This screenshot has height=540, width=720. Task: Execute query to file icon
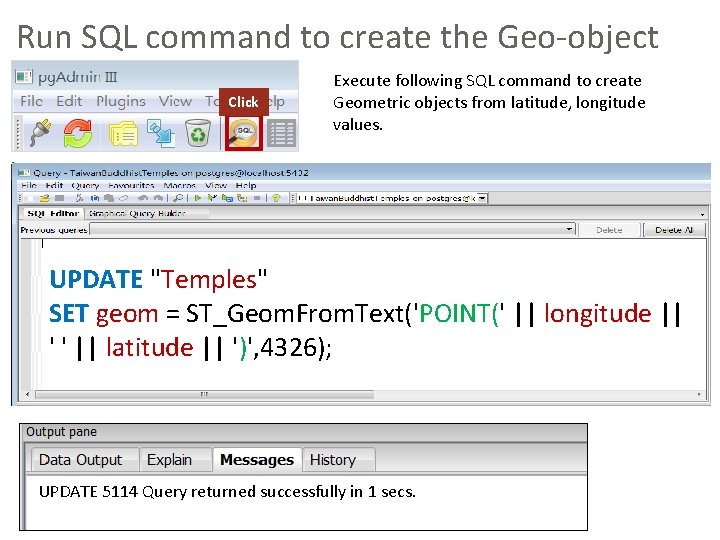click(x=227, y=198)
